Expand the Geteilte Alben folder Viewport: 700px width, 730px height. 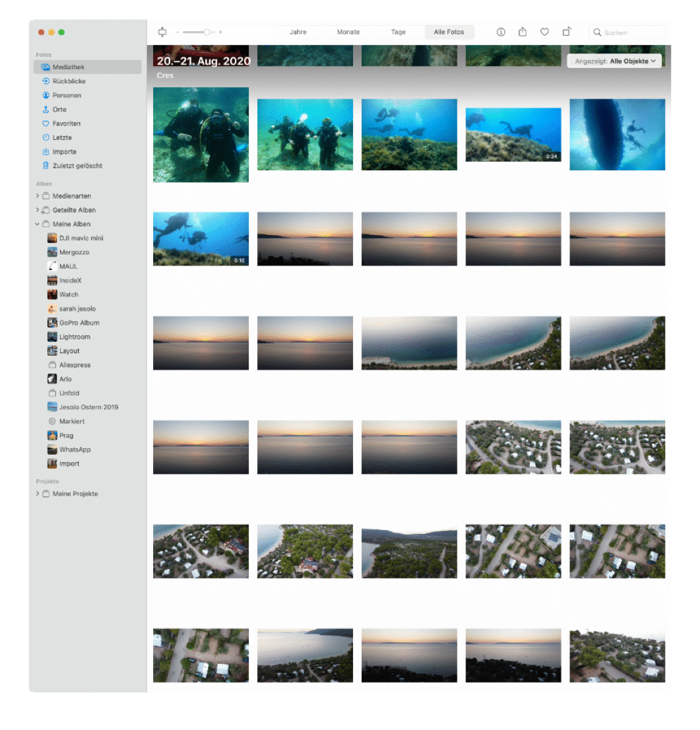38,210
